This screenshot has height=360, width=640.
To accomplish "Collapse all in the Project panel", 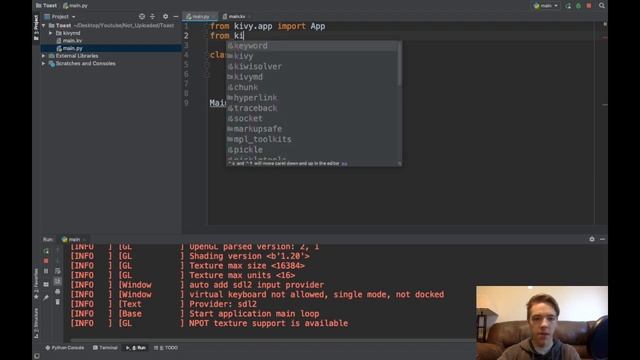I will tap(152, 17).
